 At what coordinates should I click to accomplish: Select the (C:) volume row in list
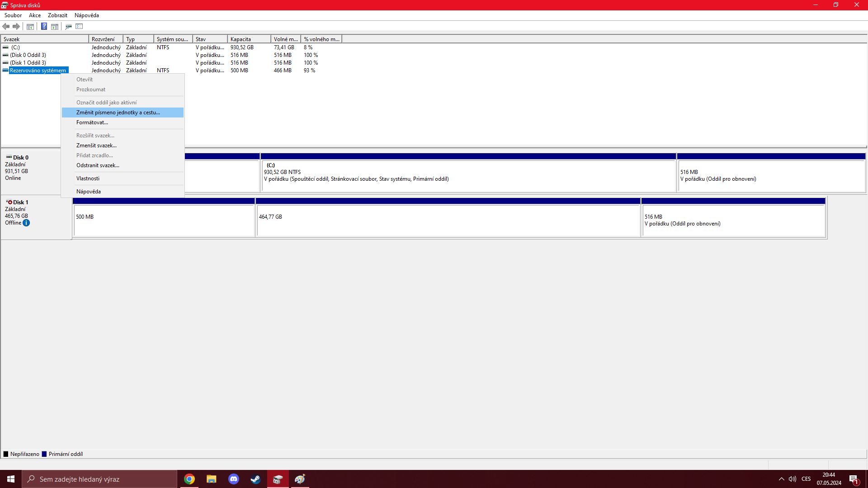(x=16, y=47)
